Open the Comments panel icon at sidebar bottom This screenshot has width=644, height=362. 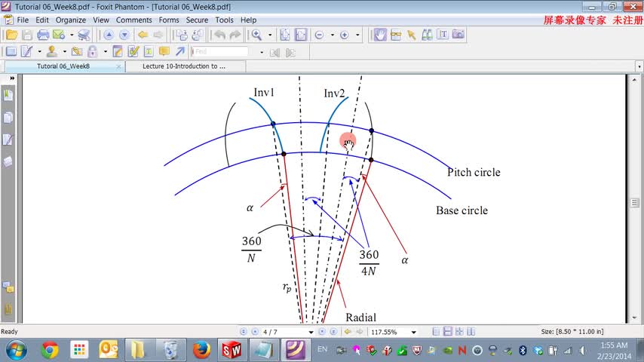click(x=8, y=287)
